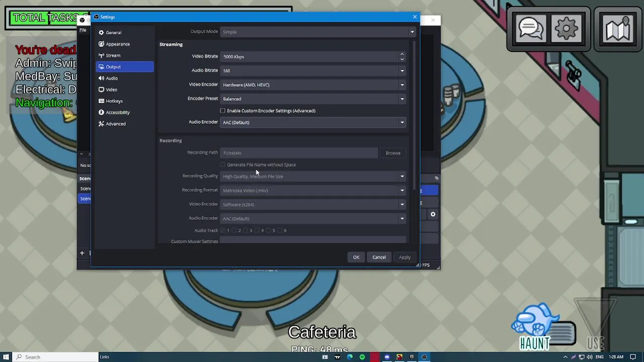Viewport: 644px width, 362px height.
Task: Open Microsoft Edge from the taskbar
Action: point(350,357)
